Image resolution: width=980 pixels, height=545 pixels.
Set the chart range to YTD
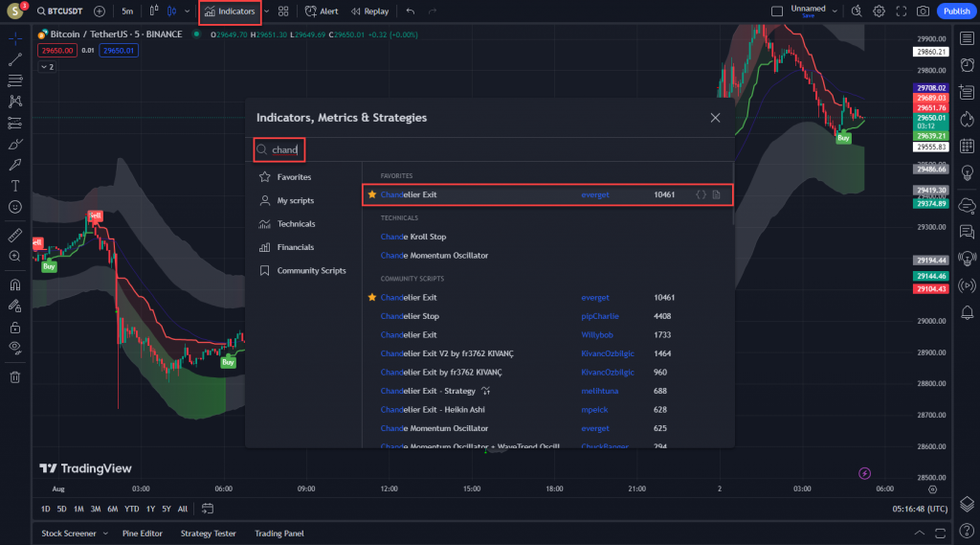pos(132,509)
